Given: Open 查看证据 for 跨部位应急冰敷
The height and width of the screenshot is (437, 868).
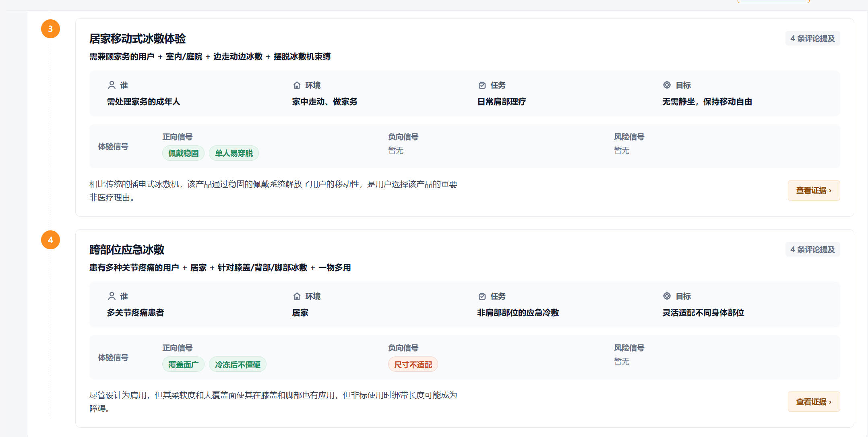Looking at the screenshot, I should (x=814, y=402).
